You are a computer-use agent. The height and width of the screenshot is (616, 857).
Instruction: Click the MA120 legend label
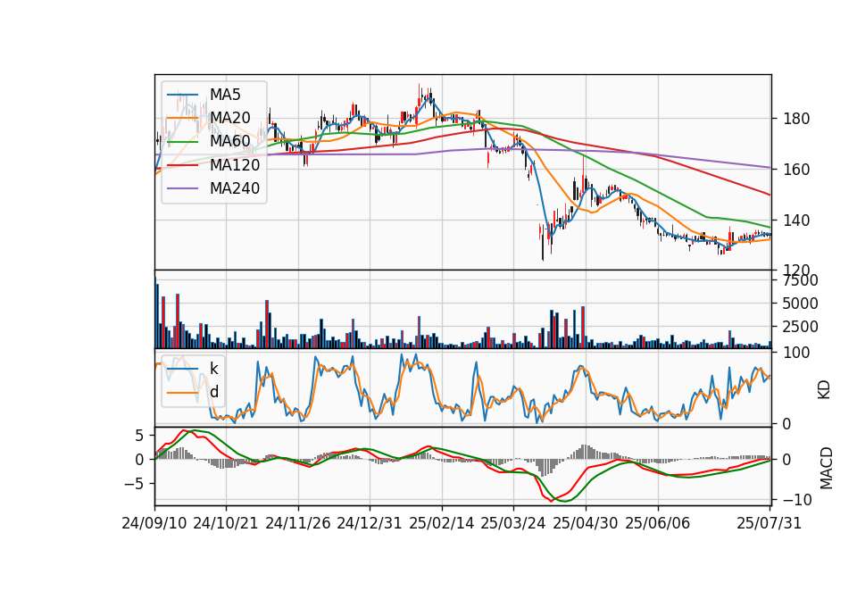point(235,165)
